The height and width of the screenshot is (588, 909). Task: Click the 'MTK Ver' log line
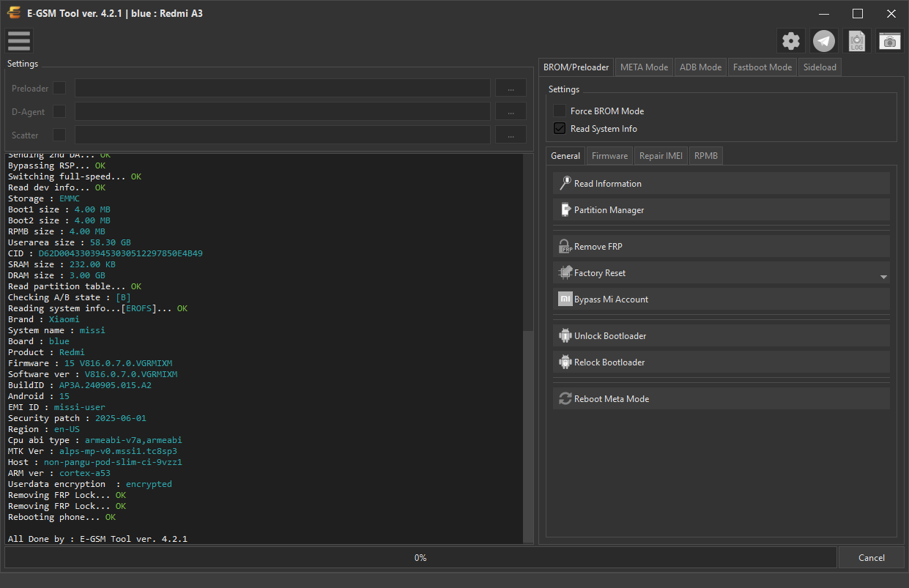92,451
